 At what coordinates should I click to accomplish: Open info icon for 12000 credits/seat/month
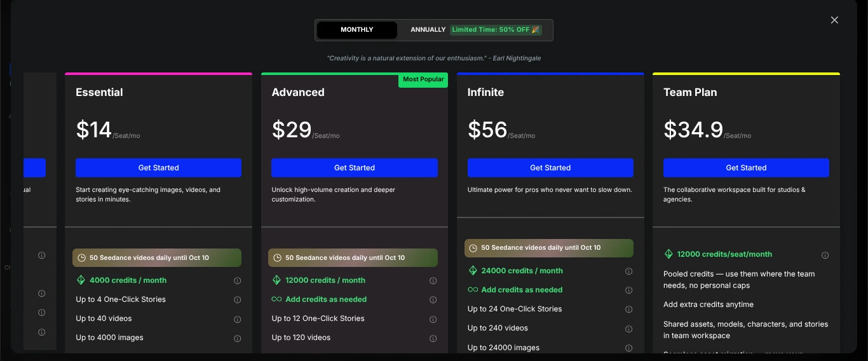click(x=825, y=255)
